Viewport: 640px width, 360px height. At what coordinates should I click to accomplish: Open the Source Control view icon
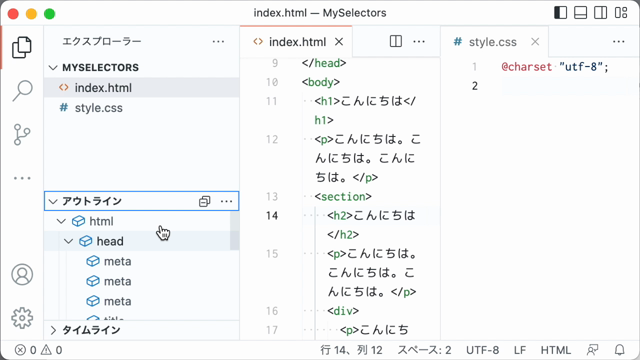click(22, 135)
